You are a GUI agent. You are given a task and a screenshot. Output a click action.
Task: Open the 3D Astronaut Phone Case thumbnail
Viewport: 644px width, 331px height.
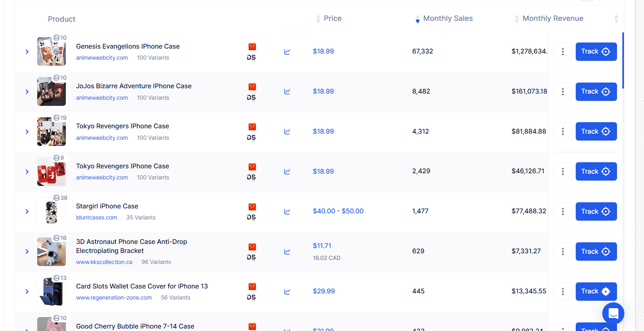(x=52, y=252)
